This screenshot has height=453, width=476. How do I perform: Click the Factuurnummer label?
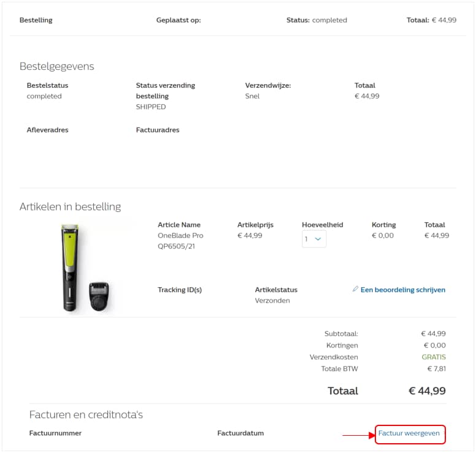[55, 433]
